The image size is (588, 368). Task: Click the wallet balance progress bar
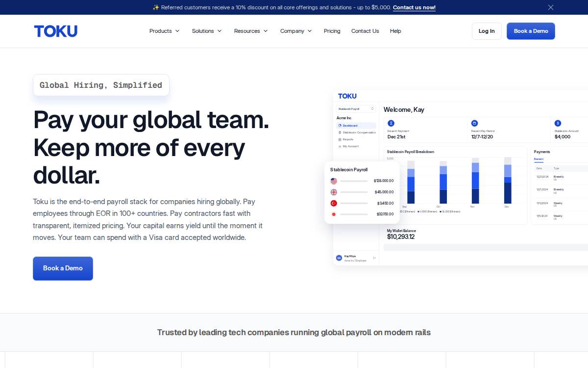pos(486,247)
